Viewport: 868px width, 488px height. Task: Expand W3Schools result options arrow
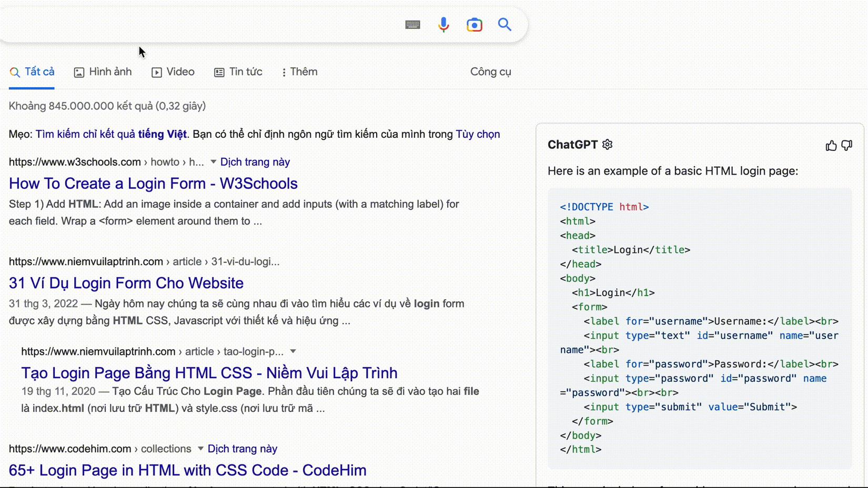coord(213,162)
